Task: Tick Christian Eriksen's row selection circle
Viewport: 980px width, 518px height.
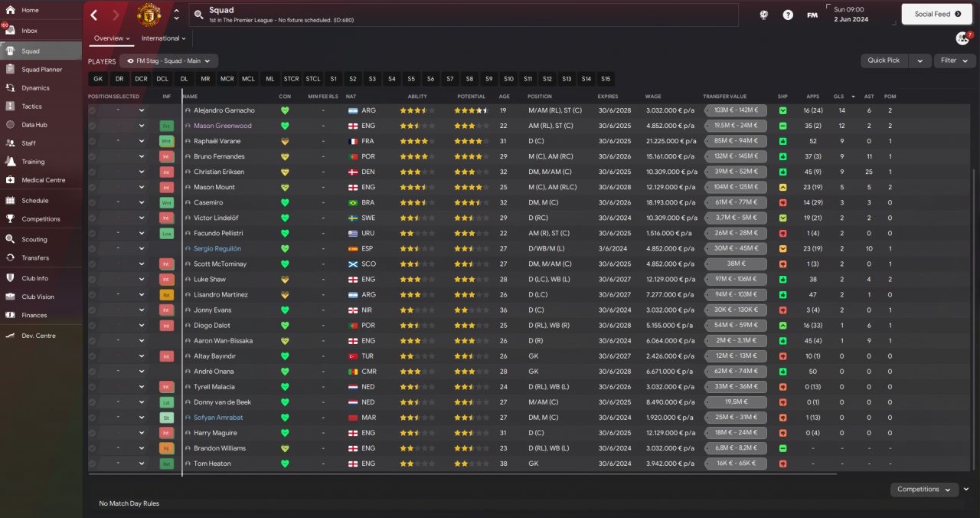Action: (93, 172)
